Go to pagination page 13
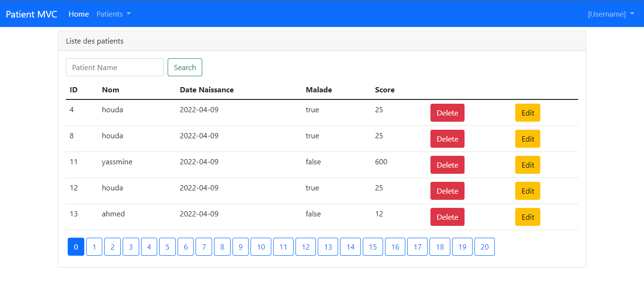Viewport: 644px width, 304px height. [x=328, y=247]
